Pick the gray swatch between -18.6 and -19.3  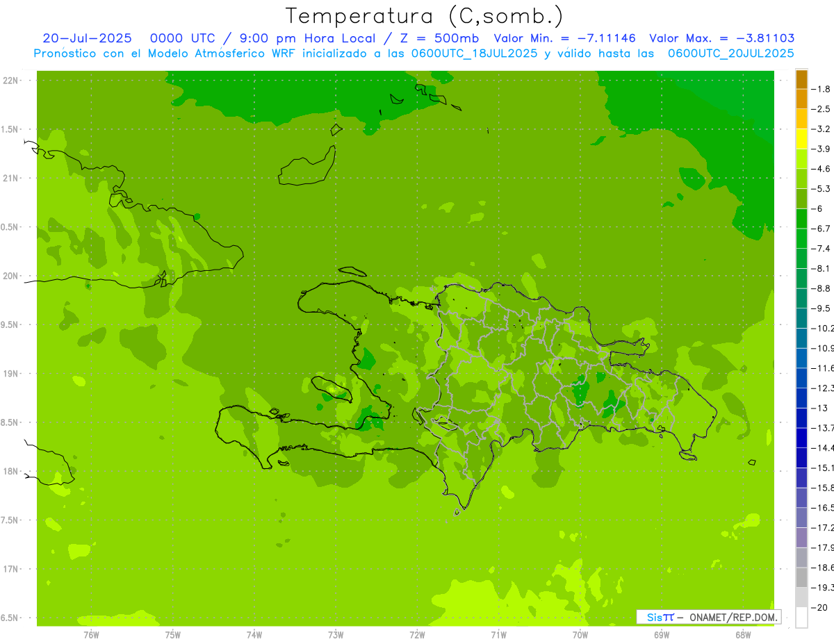[x=801, y=577]
